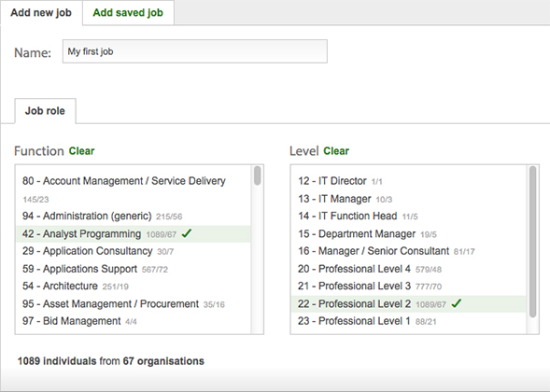The image size is (550, 392).
Task: Choose 23 - Professional Level 1
Action: coord(409,321)
